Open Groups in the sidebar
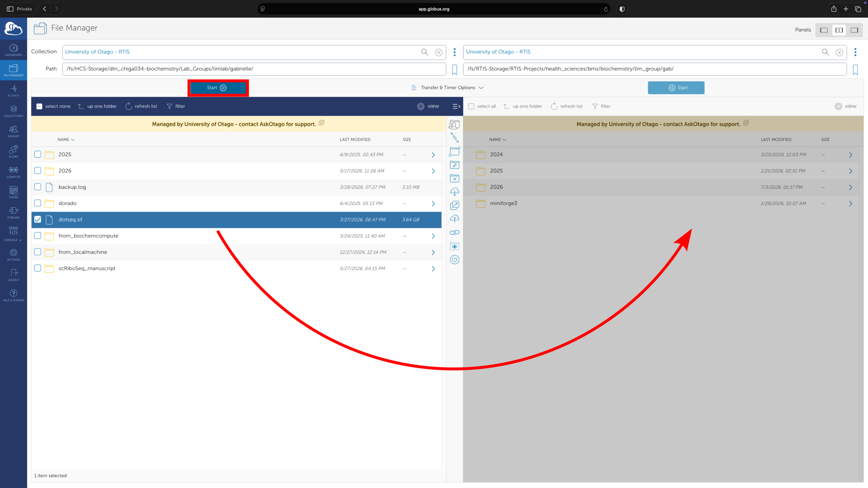This screenshot has width=868, height=488. coord(13,131)
